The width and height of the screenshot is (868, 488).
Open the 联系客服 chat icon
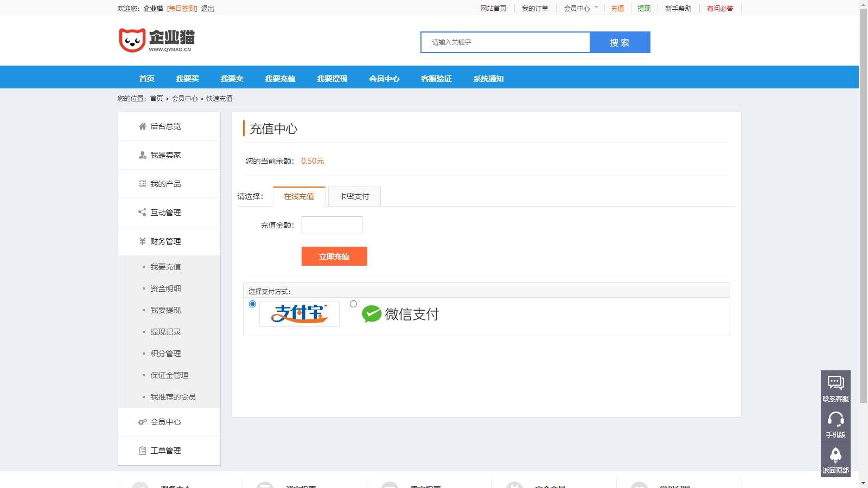(x=837, y=384)
